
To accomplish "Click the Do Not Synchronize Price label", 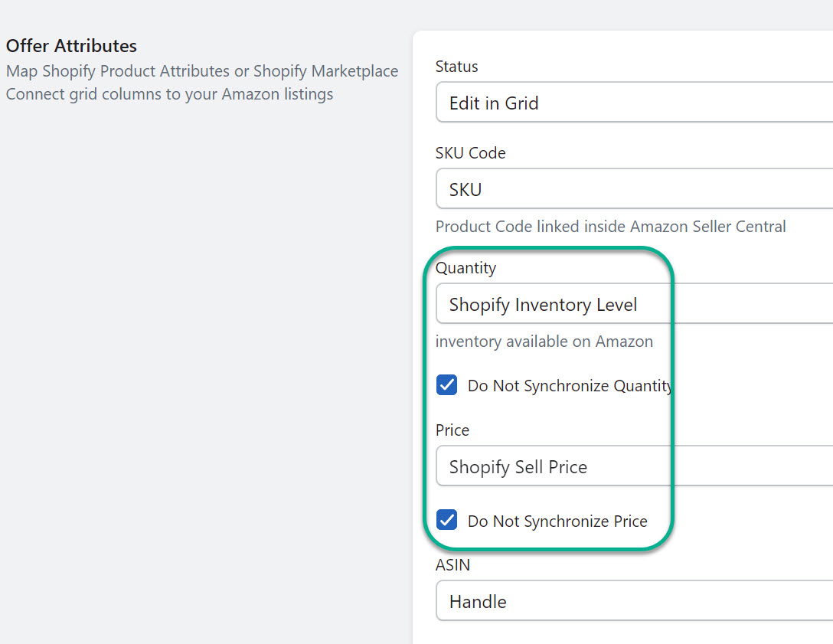I will point(557,521).
